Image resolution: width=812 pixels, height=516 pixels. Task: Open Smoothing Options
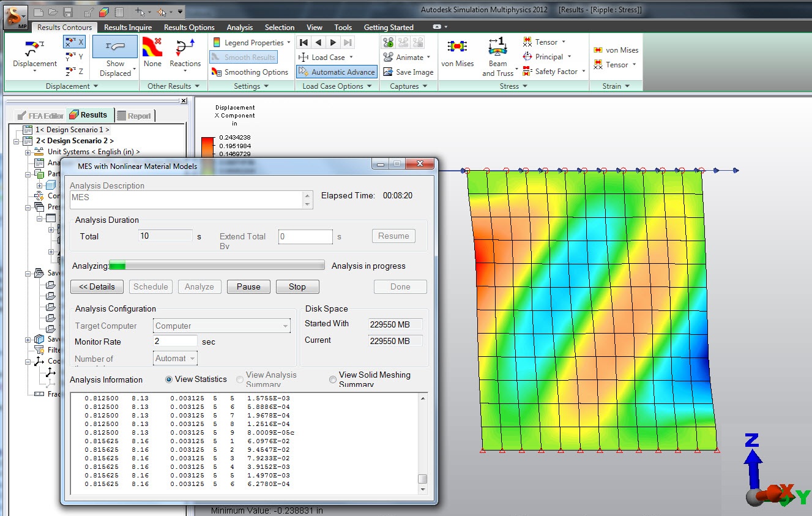pos(250,72)
